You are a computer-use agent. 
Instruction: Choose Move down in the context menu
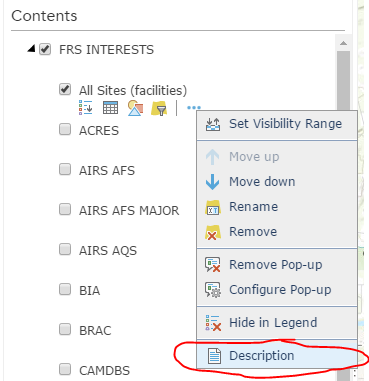[277, 182]
